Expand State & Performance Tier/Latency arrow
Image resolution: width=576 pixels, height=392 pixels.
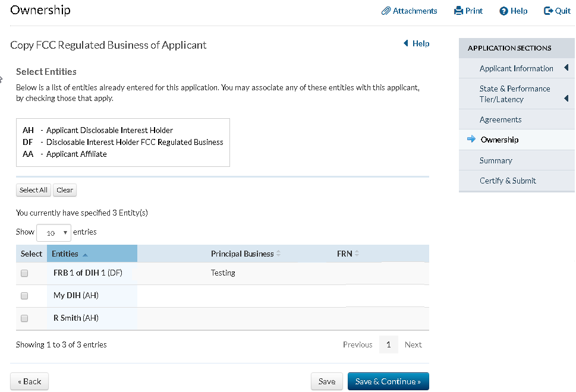coord(566,98)
